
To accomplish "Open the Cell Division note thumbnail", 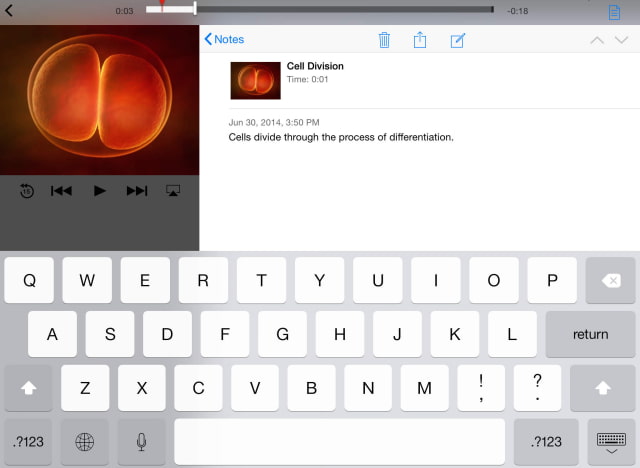I will pyautogui.click(x=256, y=81).
